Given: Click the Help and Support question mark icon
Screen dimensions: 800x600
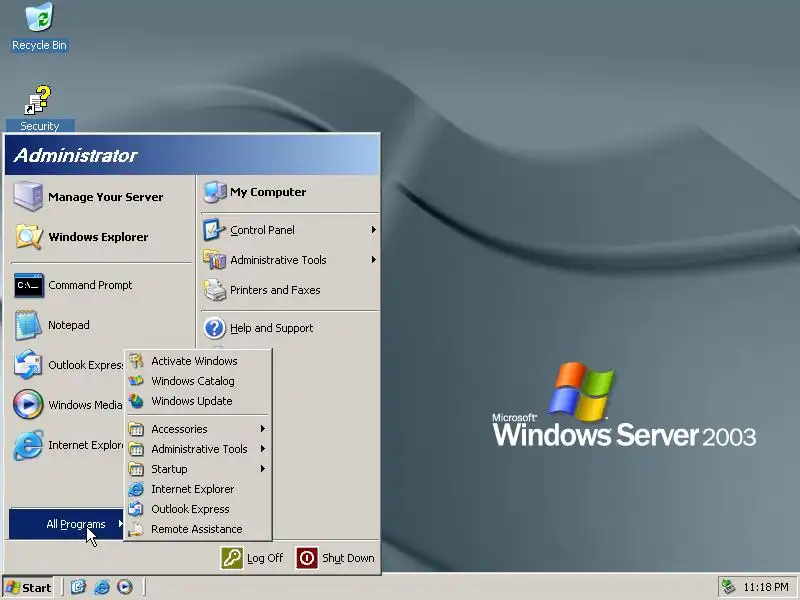Looking at the screenshot, I should [x=214, y=328].
